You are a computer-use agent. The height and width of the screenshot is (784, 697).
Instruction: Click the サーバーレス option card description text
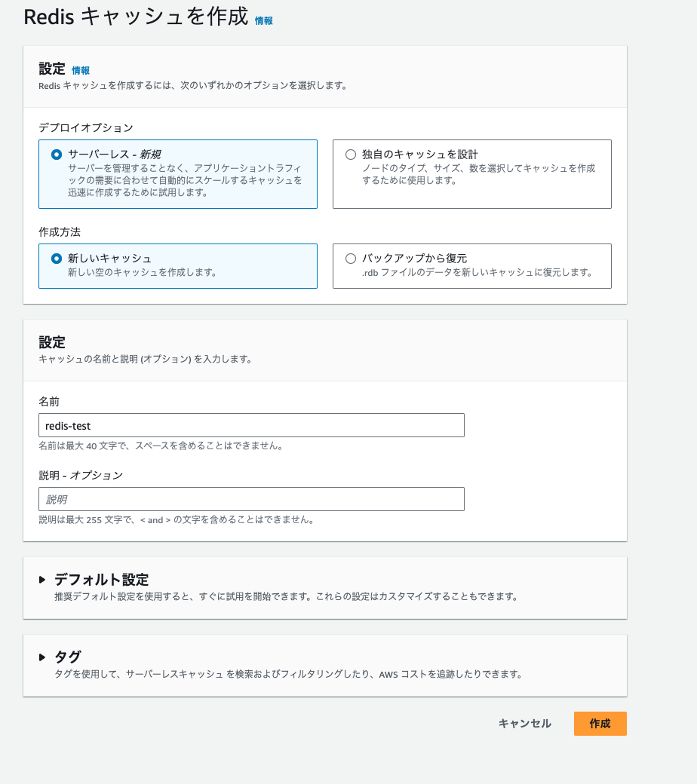184,180
